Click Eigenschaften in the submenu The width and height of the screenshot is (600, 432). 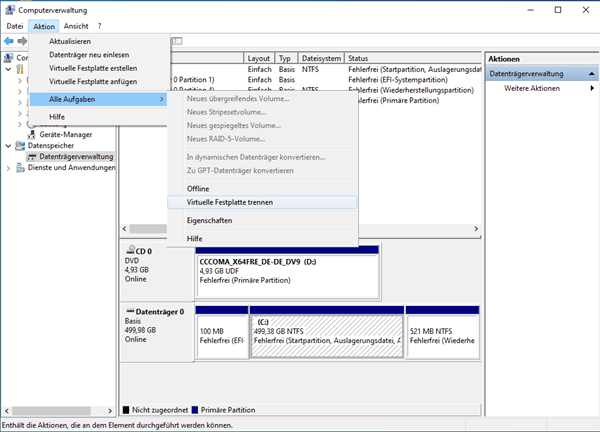(209, 220)
